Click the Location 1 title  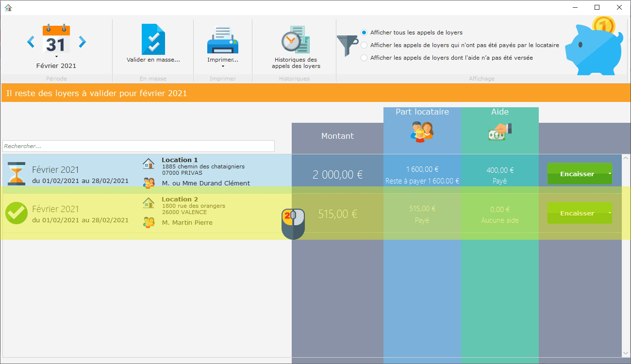pos(180,160)
